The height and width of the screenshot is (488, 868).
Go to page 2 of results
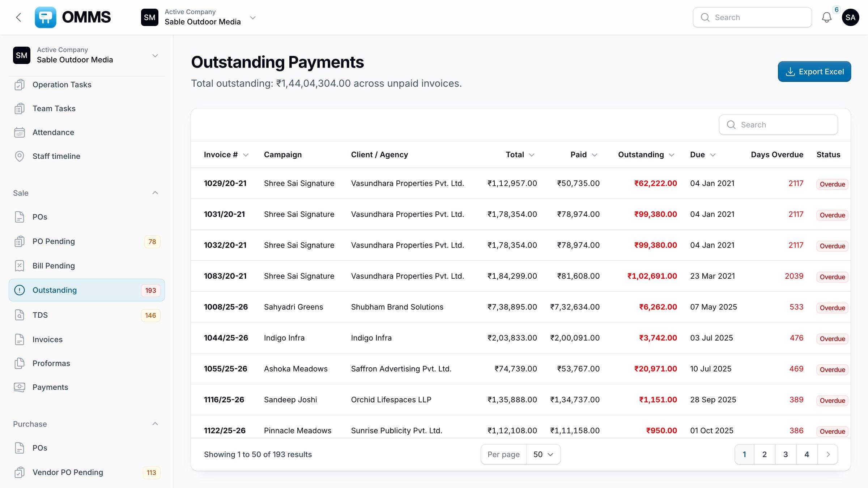tap(764, 454)
